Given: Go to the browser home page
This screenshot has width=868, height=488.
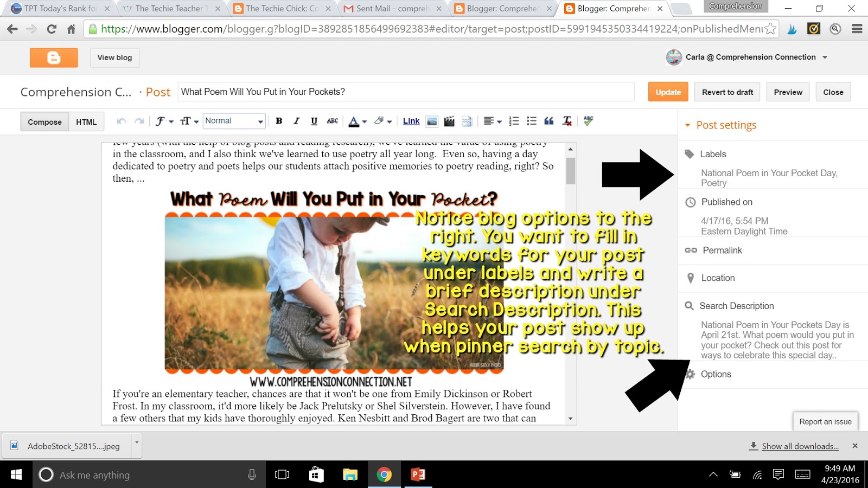Looking at the screenshot, I should pos(71,29).
